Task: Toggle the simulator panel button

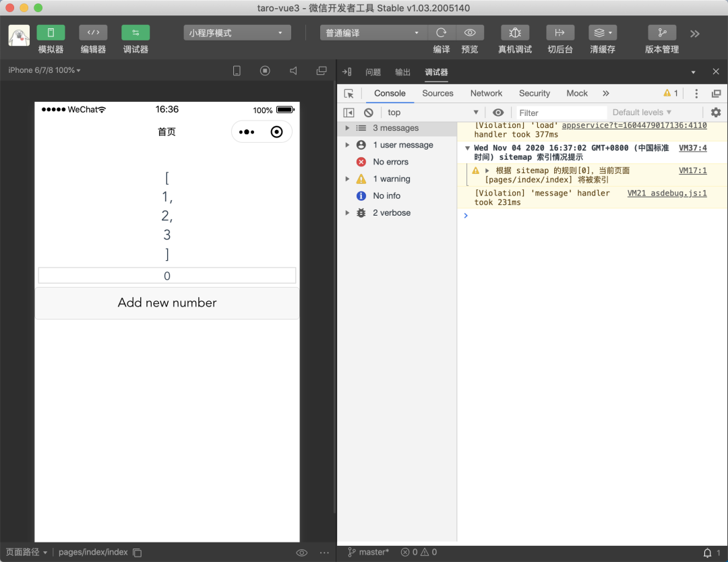Action: 51,32
